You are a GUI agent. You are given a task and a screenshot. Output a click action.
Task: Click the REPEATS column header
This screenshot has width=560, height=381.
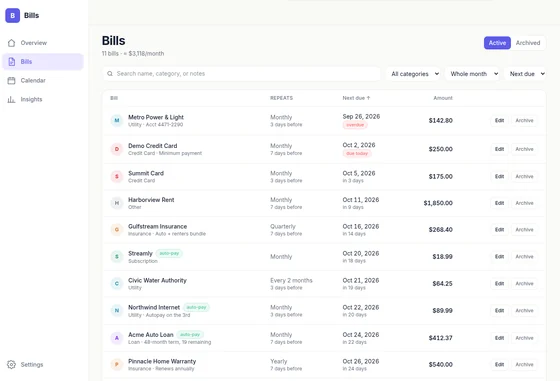[281, 98]
